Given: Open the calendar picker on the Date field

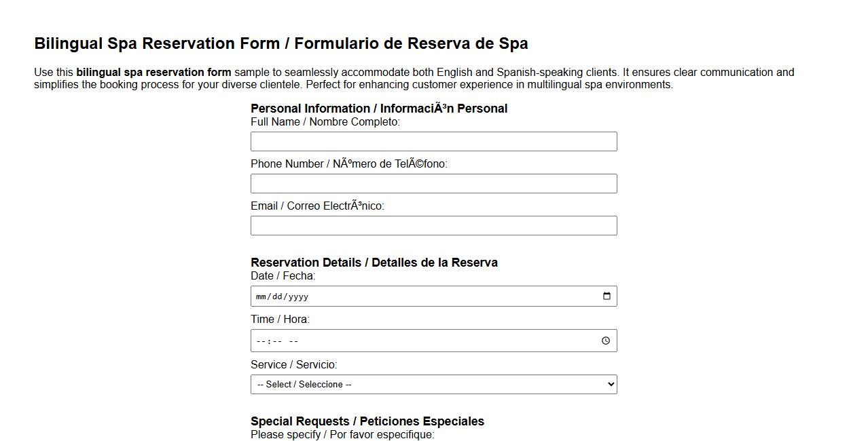Looking at the screenshot, I should (x=607, y=296).
